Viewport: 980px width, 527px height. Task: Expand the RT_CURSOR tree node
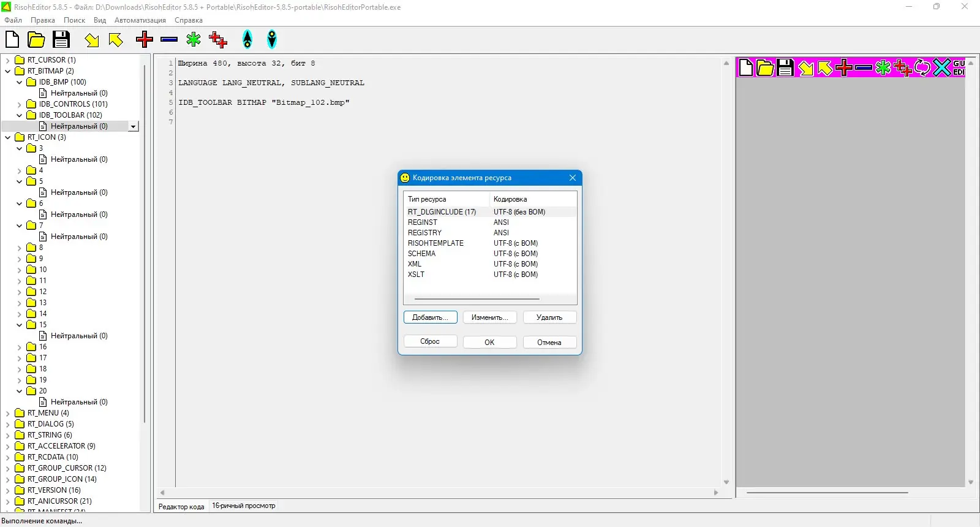pyautogui.click(x=8, y=61)
